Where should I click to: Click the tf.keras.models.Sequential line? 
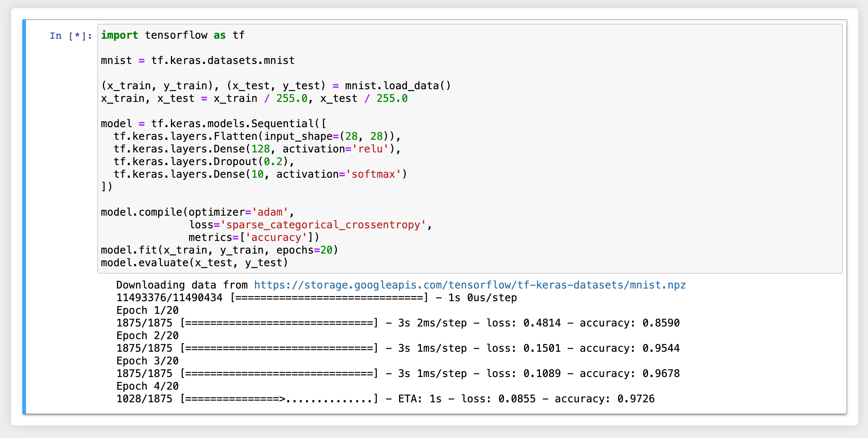point(214,124)
